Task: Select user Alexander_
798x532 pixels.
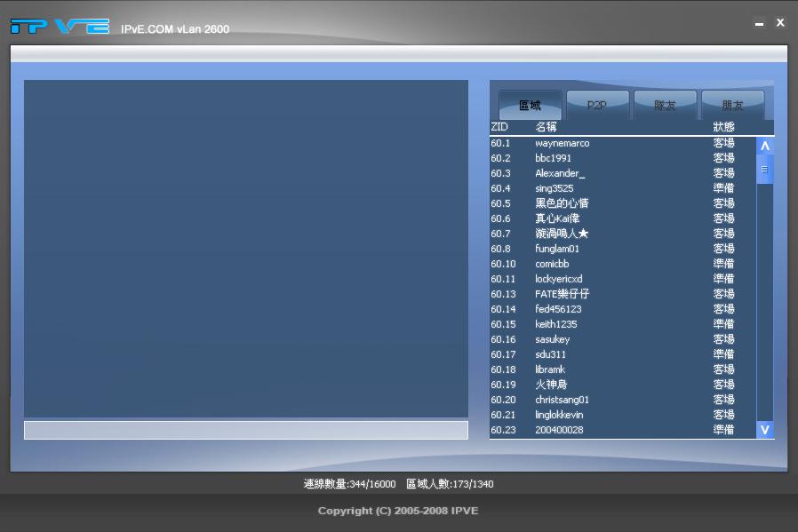Action: (622, 173)
